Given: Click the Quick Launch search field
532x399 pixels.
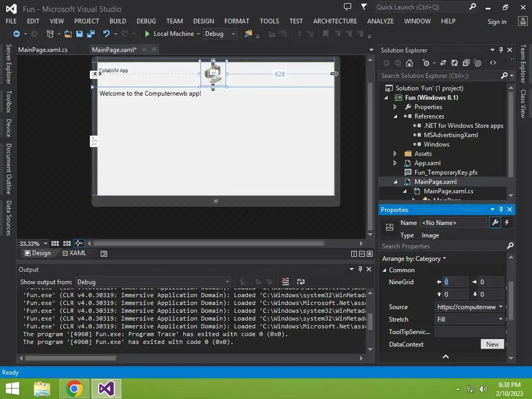Looking at the screenshot, I should (x=421, y=7).
